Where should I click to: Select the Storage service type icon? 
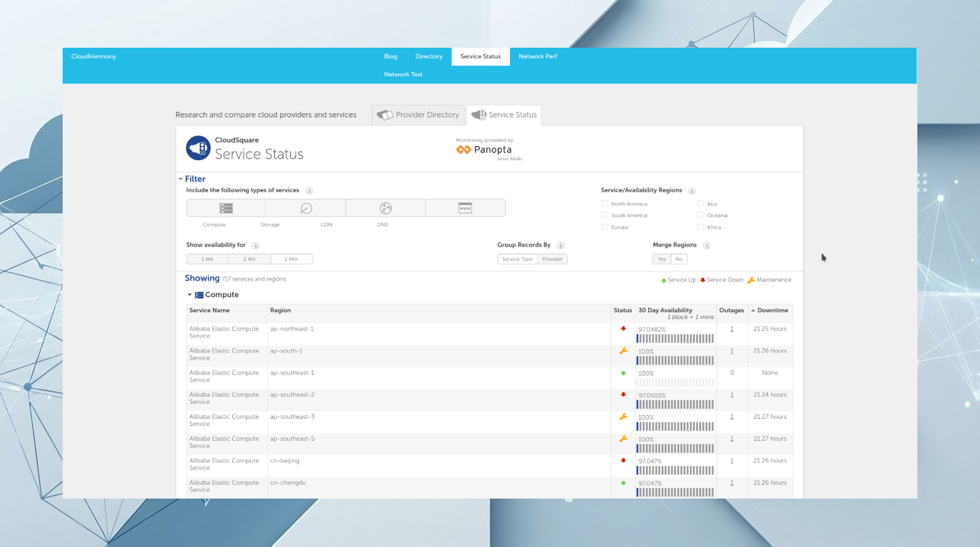[x=305, y=207]
